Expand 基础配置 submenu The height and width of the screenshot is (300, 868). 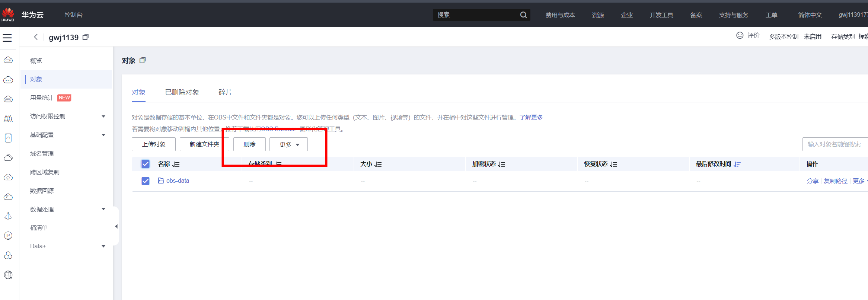click(x=103, y=135)
